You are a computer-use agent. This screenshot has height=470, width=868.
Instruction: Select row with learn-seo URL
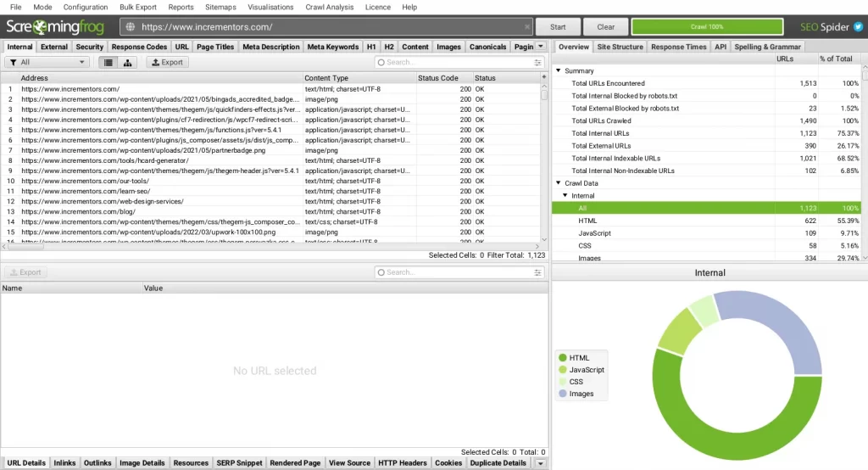pyautogui.click(x=270, y=191)
